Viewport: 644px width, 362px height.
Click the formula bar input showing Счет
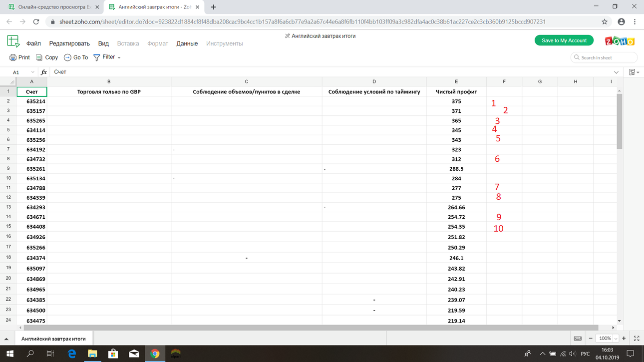tap(329, 72)
